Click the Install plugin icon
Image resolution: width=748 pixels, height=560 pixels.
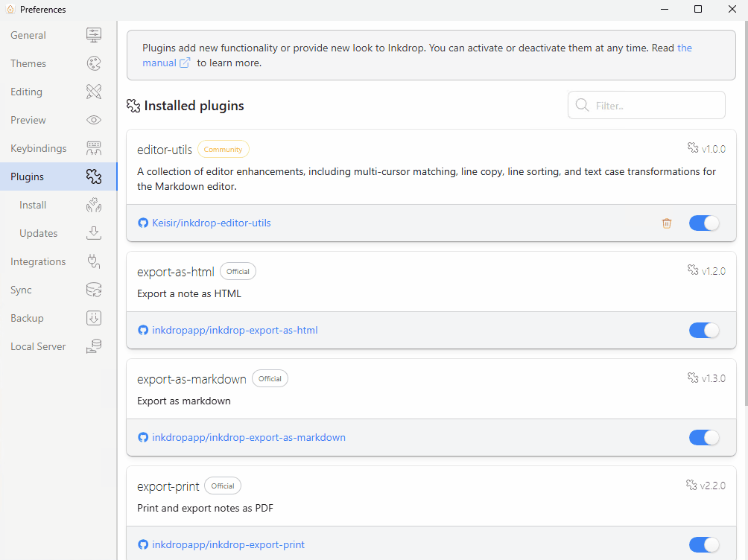click(x=93, y=205)
